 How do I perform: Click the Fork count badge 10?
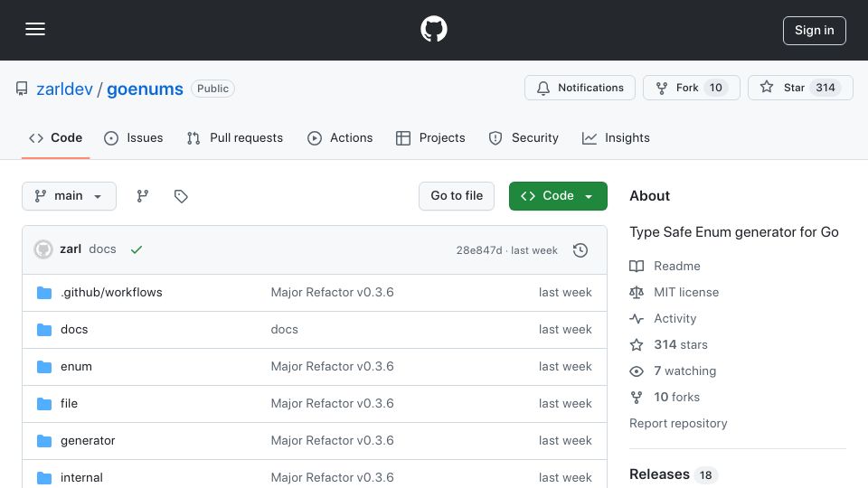[x=716, y=88]
